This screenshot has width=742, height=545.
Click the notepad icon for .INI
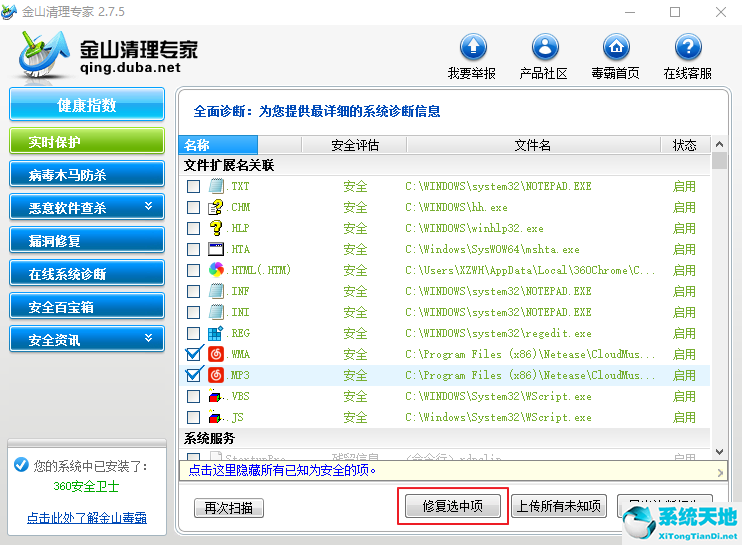[216, 312]
